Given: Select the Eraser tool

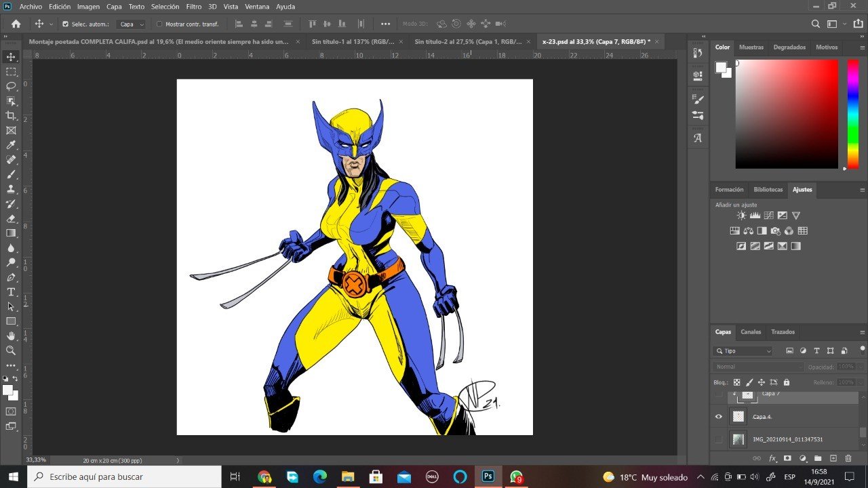Looking at the screenshot, I should click(11, 218).
